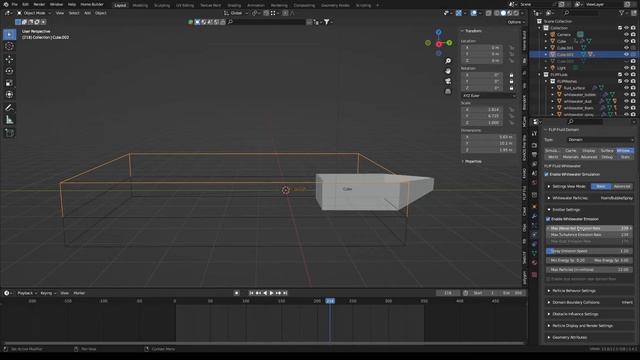
Task: Adjust Max Wavecrest Emission Rate slider
Action: 589,229
